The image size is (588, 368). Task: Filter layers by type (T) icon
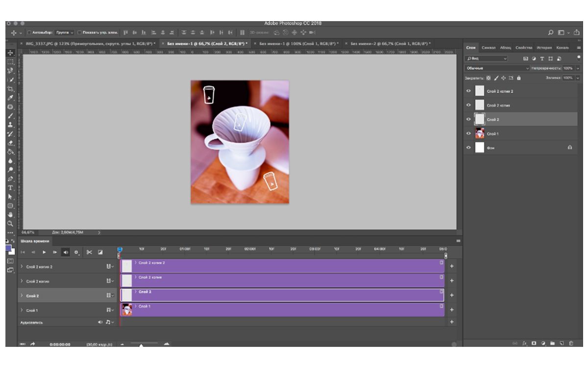point(542,58)
